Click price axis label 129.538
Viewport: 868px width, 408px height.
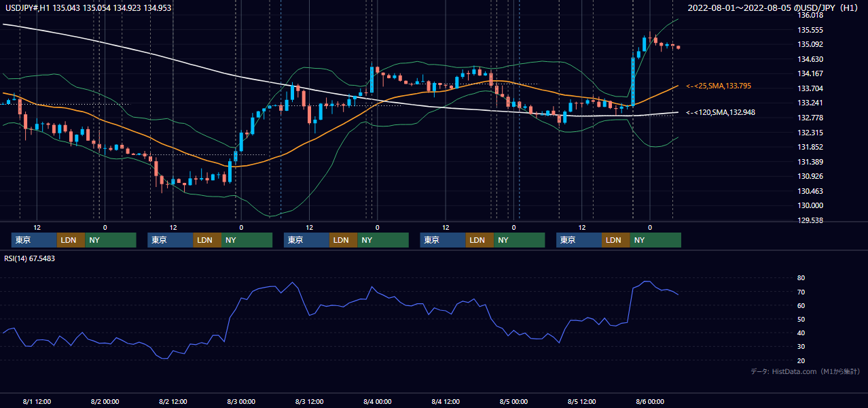(x=811, y=220)
